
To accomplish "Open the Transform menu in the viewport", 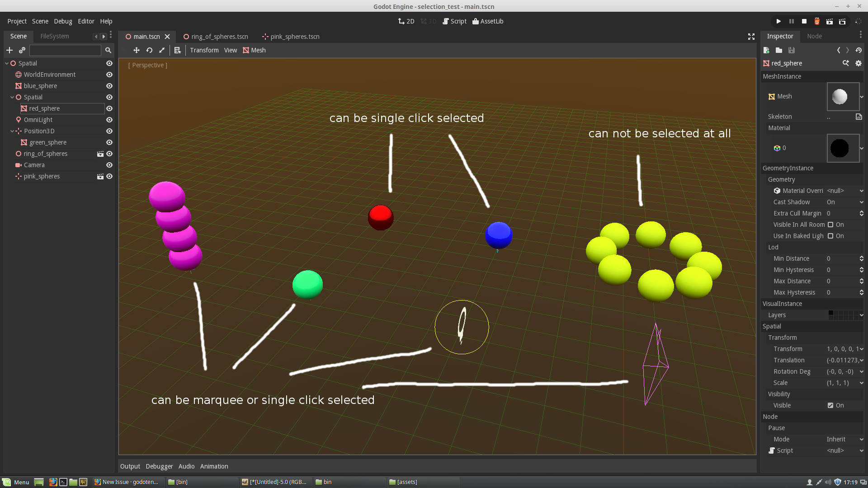I will [x=204, y=50].
